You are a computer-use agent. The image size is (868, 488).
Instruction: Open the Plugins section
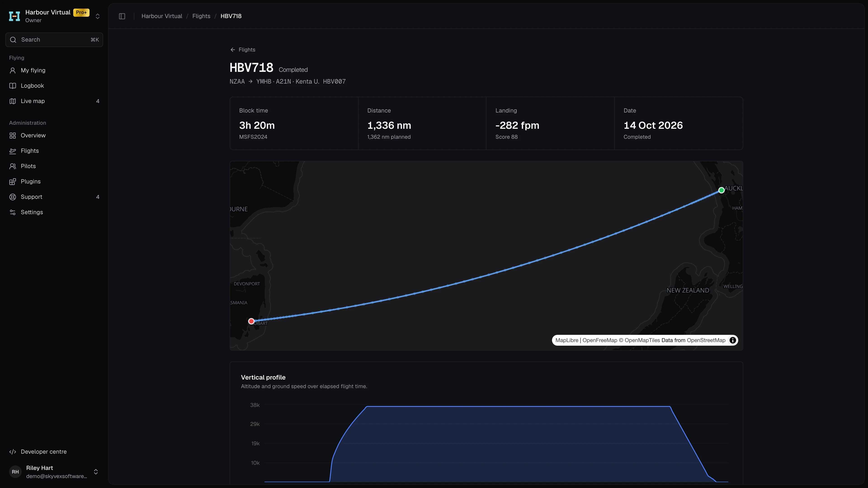click(x=54, y=181)
